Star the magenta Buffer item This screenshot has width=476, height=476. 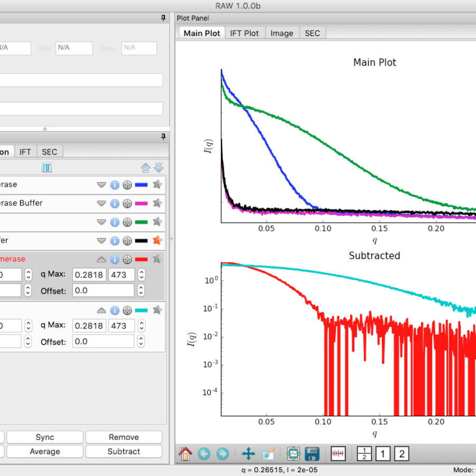(x=157, y=203)
